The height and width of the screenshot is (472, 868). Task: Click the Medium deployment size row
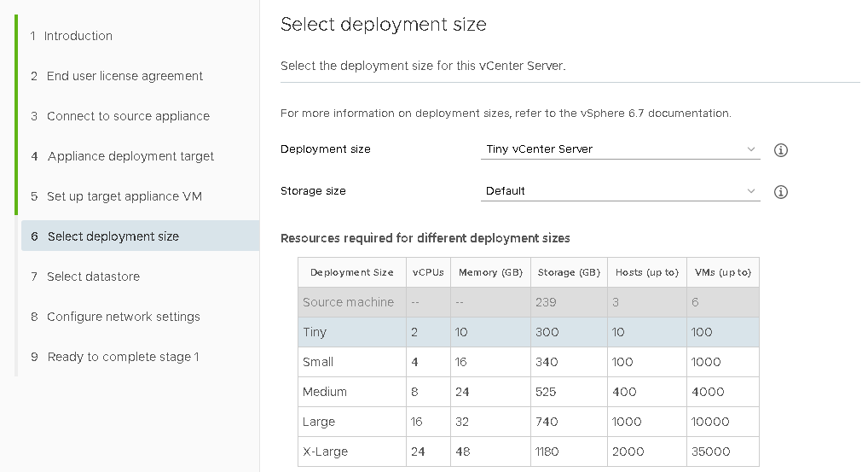point(528,392)
